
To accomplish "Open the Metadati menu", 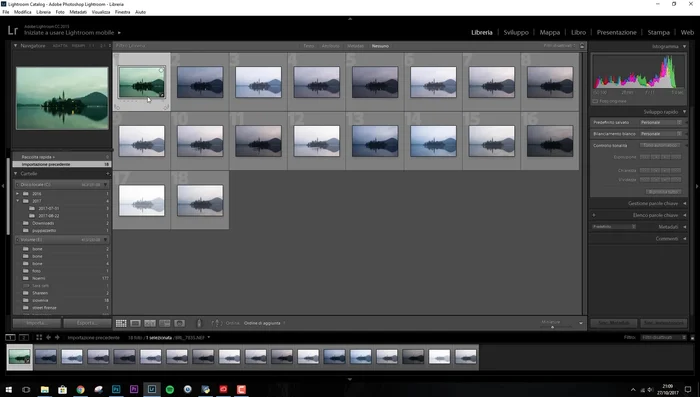I will (x=78, y=12).
